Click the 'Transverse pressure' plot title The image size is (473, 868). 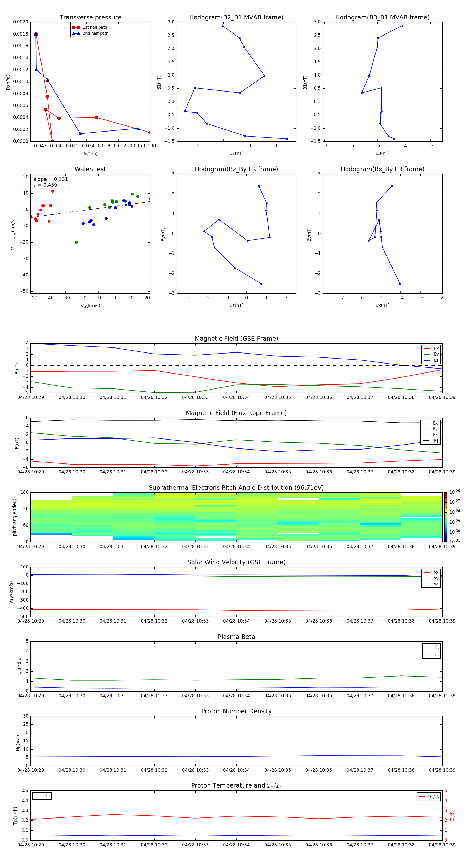click(90, 18)
